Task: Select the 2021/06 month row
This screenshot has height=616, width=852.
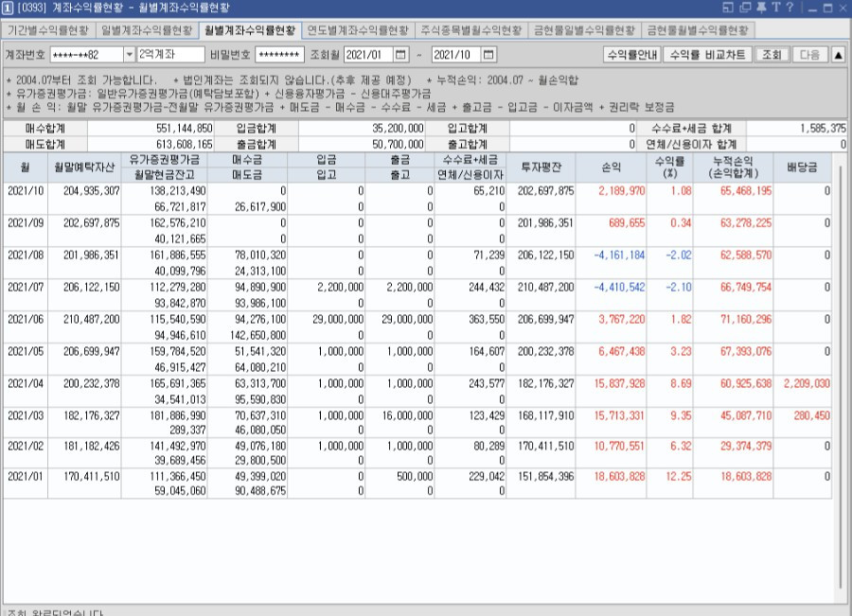Action: 417,327
